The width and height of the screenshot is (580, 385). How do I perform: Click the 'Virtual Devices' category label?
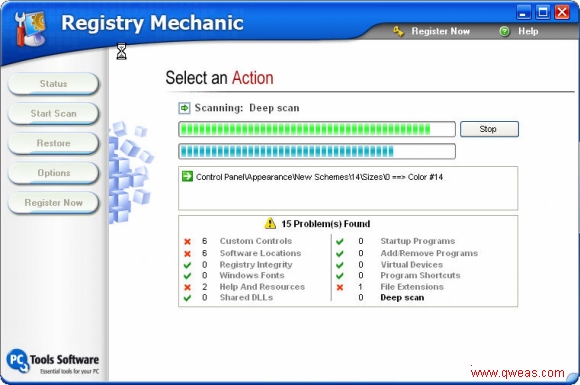pos(412,265)
